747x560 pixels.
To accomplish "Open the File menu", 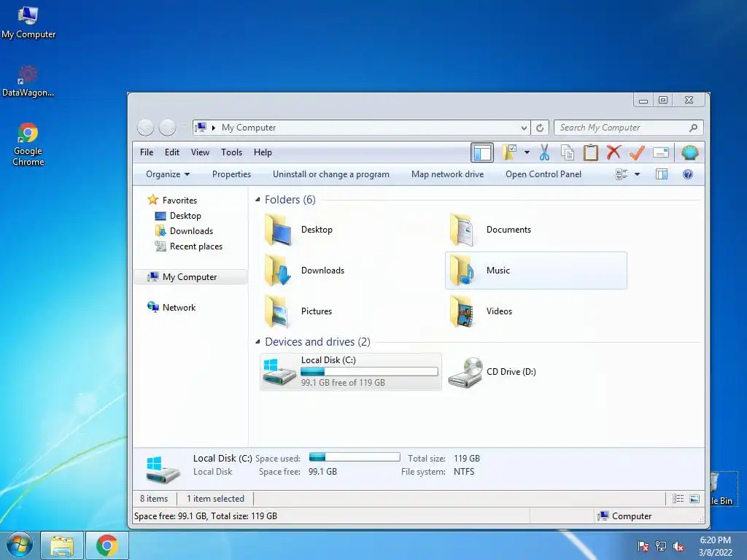I will pos(147,152).
